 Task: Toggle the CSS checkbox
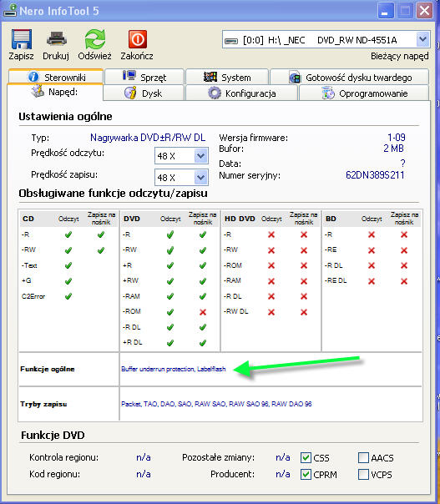point(306,458)
